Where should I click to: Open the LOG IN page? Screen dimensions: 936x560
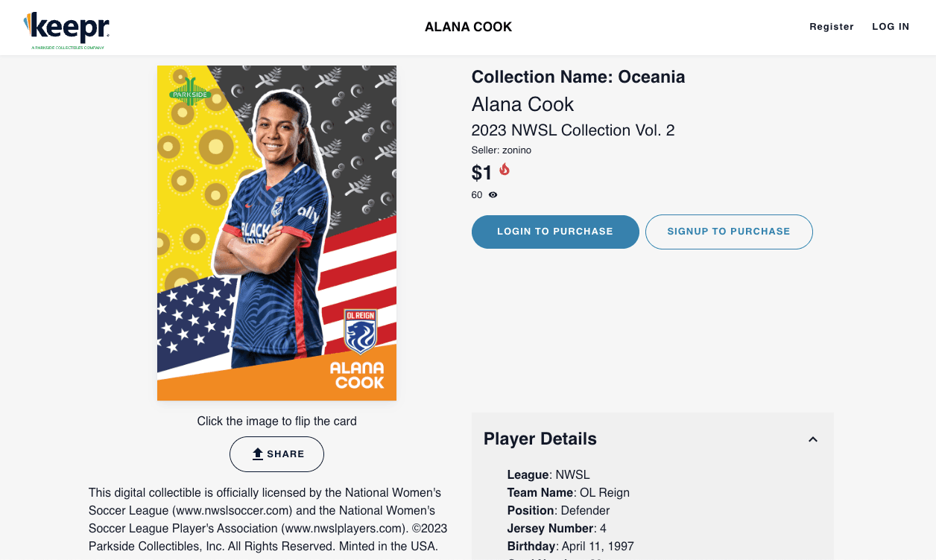891,27
